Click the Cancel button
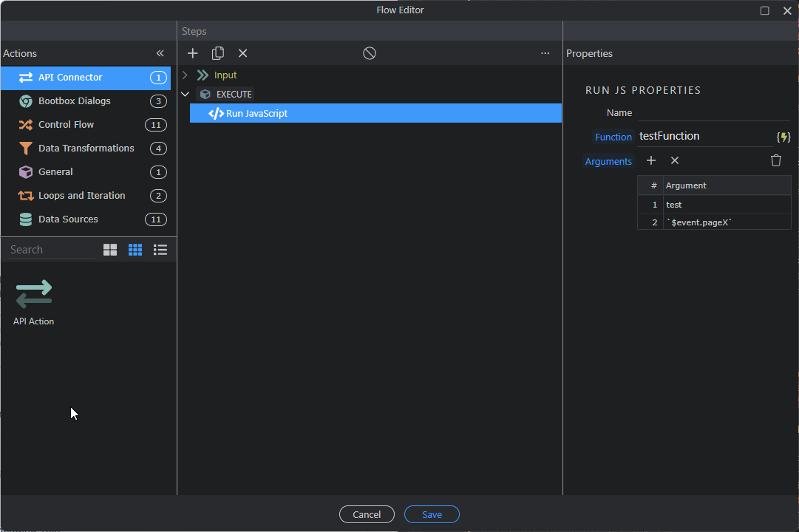Viewport: 799px width, 532px height. (367, 514)
